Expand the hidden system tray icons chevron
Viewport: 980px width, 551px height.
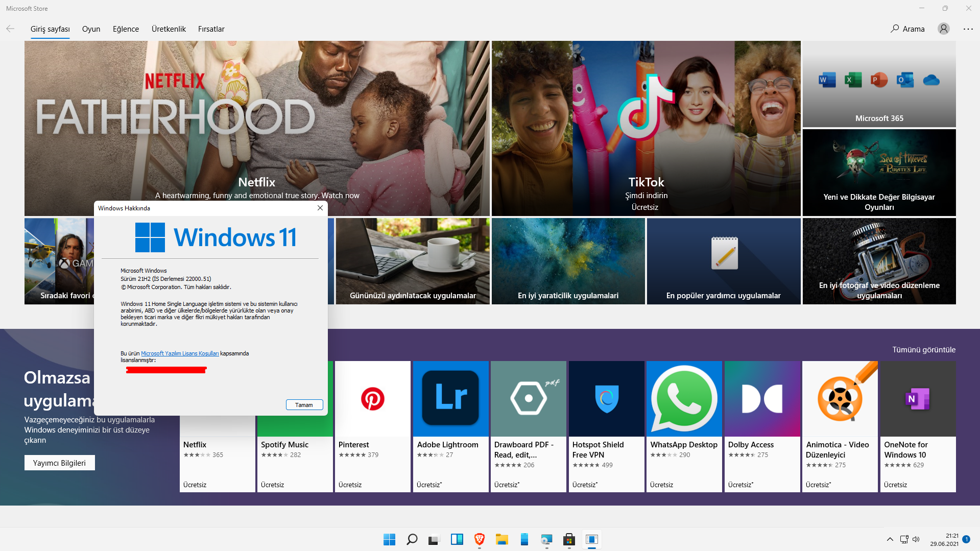pyautogui.click(x=890, y=539)
